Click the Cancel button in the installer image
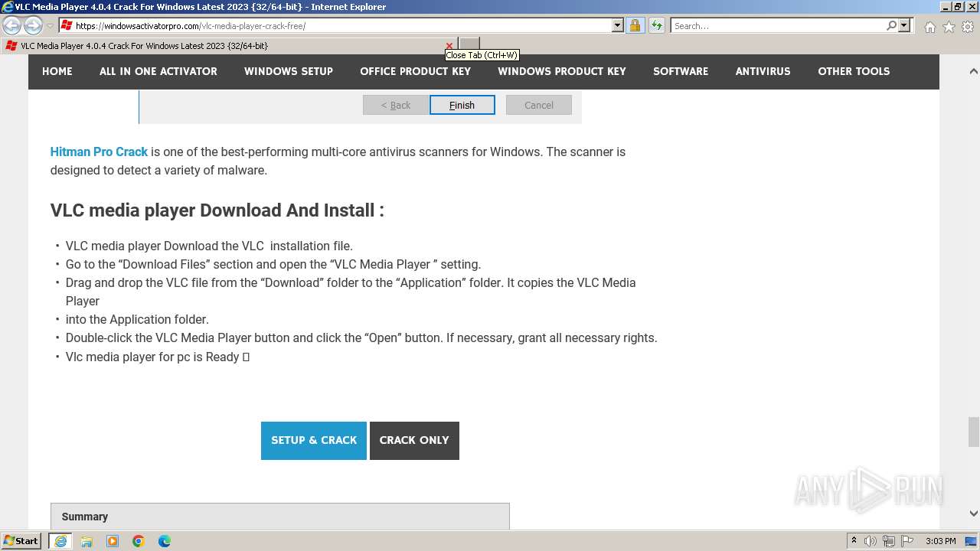 pyautogui.click(x=539, y=105)
